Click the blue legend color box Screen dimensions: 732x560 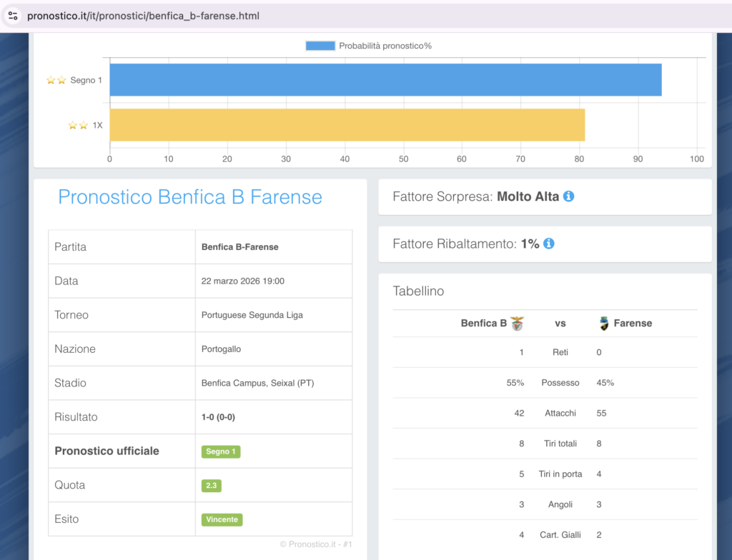point(320,46)
